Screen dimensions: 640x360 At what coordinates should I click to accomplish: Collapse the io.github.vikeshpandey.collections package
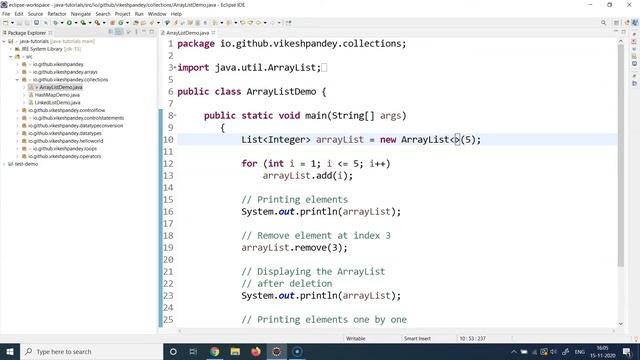point(18,80)
